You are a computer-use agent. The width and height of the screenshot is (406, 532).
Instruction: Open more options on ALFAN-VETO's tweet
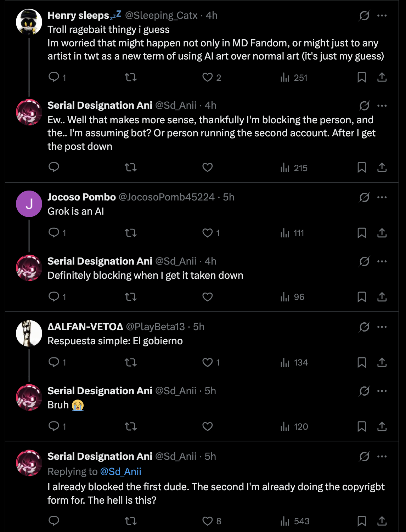(x=382, y=327)
